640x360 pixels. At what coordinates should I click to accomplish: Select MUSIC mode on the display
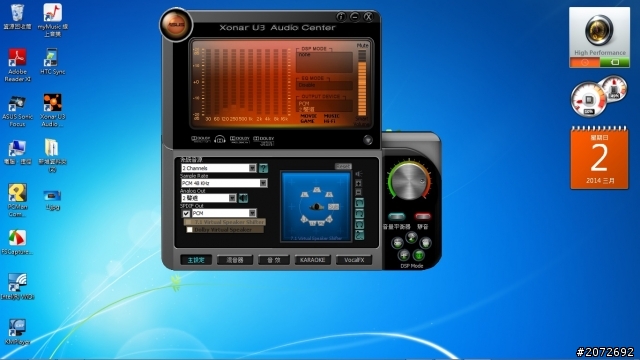(331, 116)
